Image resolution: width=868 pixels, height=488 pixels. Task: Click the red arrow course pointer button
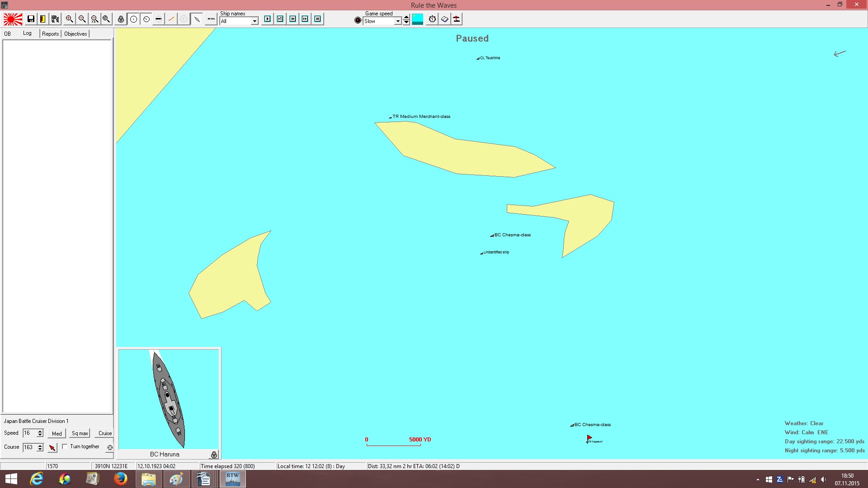point(52,447)
